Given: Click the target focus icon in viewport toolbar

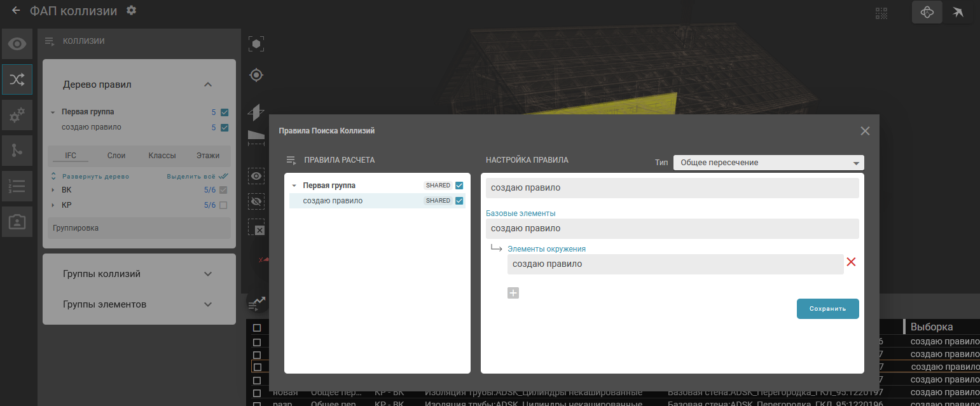Looking at the screenshot, I should coord(256,76).
